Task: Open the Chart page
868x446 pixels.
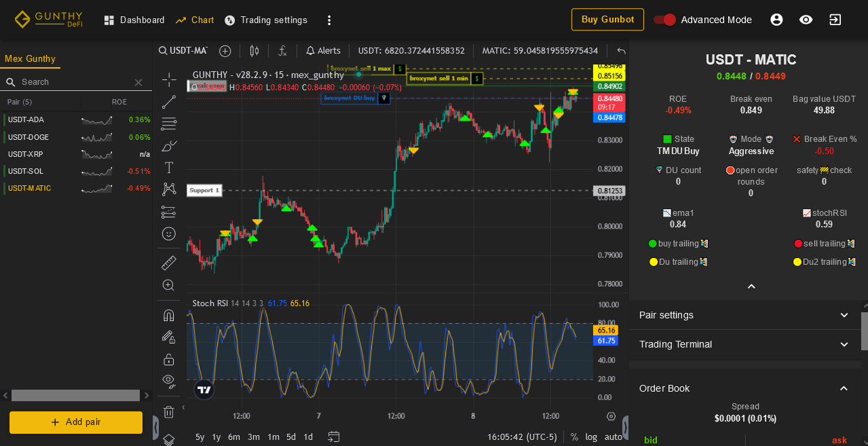Action: 195,20
